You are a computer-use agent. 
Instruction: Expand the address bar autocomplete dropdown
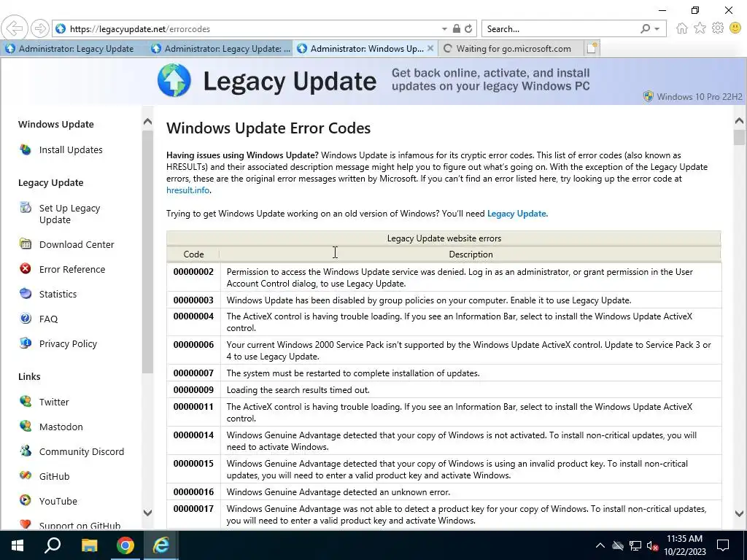[444, 29]
